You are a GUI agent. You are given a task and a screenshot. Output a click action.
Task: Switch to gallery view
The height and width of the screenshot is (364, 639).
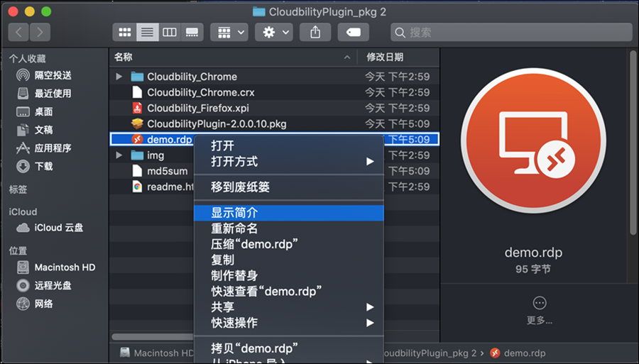pyautogui.click(x=192, y=32)
